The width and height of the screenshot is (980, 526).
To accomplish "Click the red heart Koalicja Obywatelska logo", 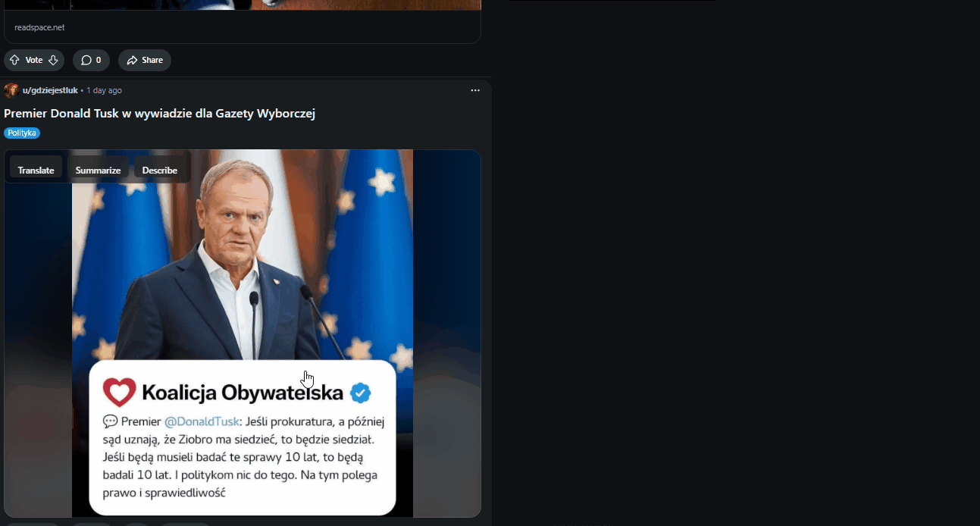I will click(119, 392).
